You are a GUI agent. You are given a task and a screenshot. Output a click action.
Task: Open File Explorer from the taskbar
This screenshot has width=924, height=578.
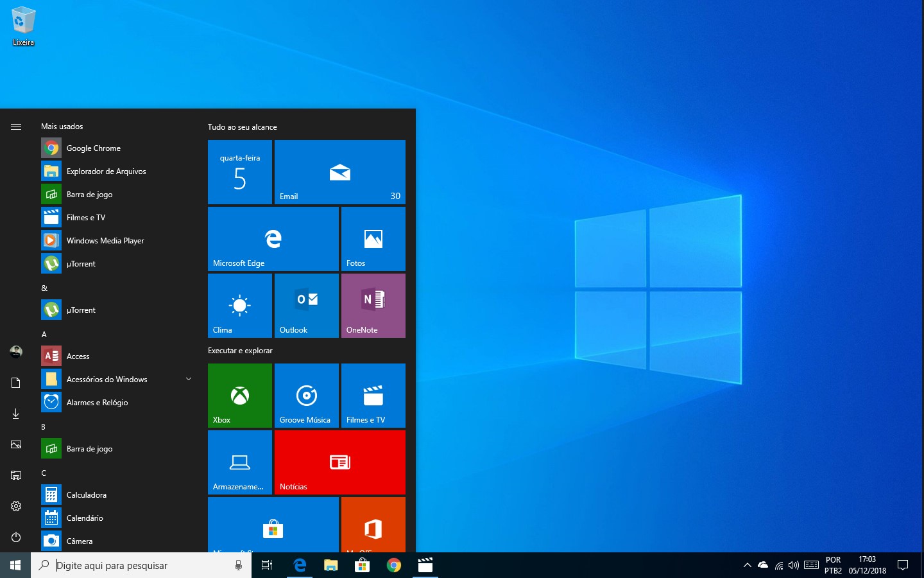click(x=330, y=565)
